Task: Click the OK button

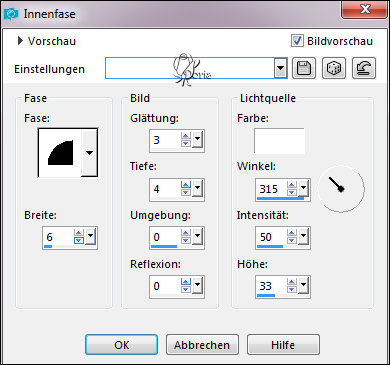Action: click(x=121, y=345)
